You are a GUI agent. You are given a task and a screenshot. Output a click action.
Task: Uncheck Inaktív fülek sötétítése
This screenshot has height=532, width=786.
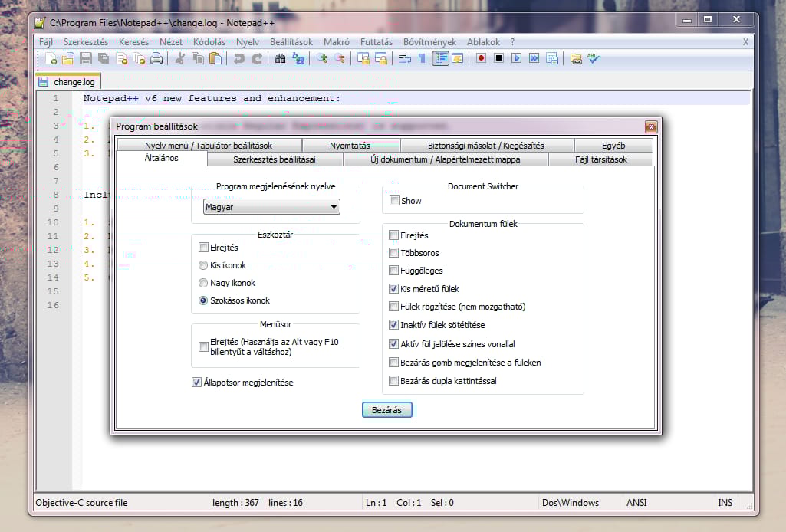coord(394,324)
